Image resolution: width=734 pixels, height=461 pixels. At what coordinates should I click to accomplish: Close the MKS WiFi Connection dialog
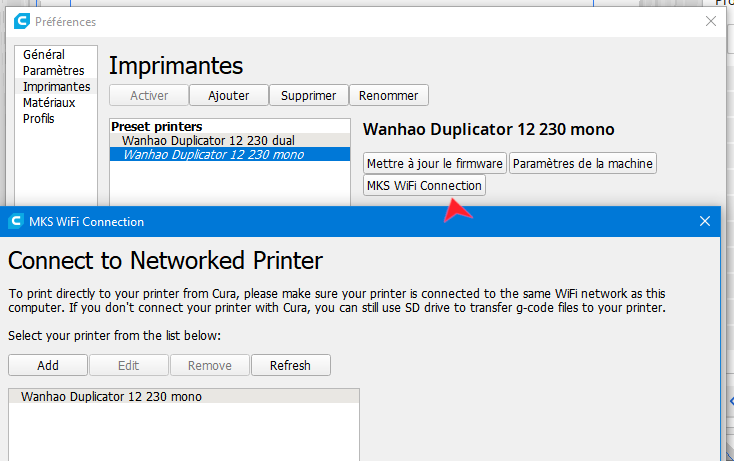[x=705, y=221]
